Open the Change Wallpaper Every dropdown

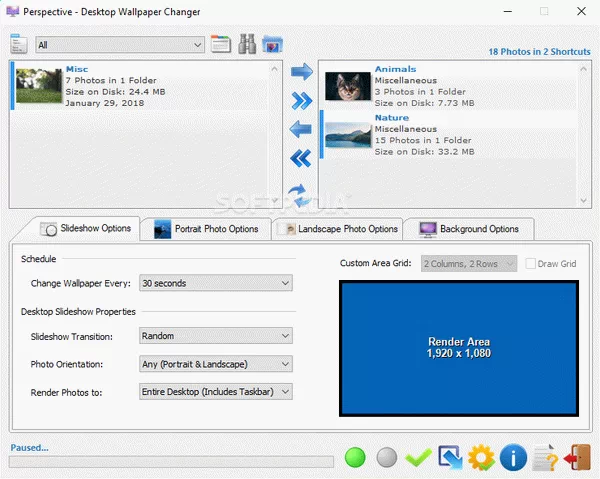(216, 283)
